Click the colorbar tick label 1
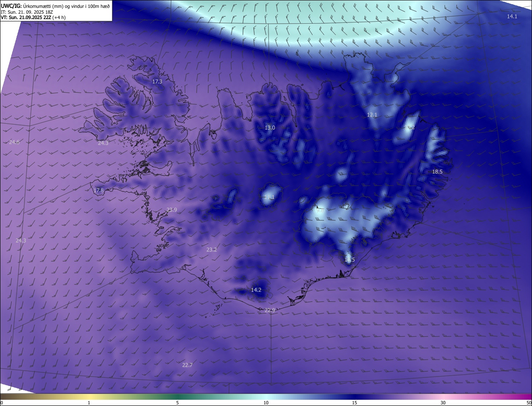The width and height of the screenshot is (532, 406). [x=89, y=403]
